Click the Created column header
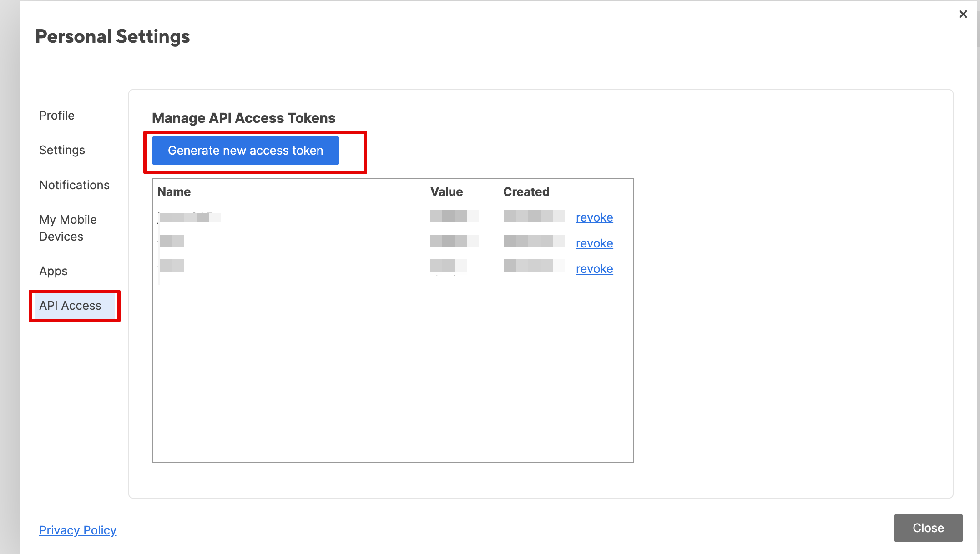Image resolution: width=980 pixels, height=554 pixels. (x=526, y=192)
